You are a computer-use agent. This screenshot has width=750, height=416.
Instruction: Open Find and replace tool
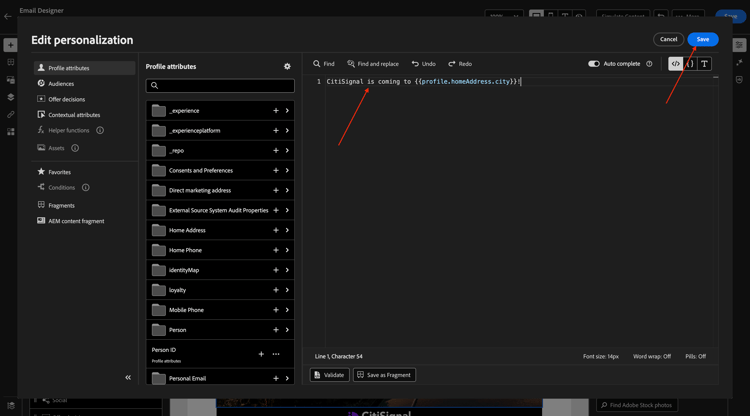373,64
